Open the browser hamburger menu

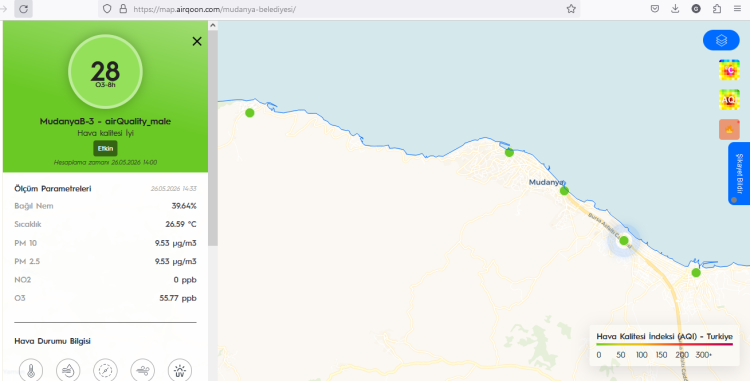(x=738, y=9)
